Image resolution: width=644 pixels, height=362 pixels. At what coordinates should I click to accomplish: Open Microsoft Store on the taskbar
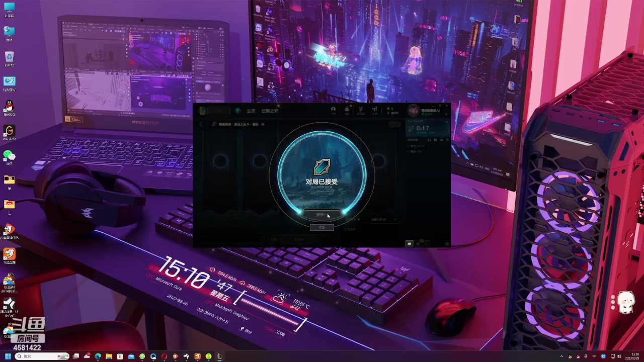[120, 356]
